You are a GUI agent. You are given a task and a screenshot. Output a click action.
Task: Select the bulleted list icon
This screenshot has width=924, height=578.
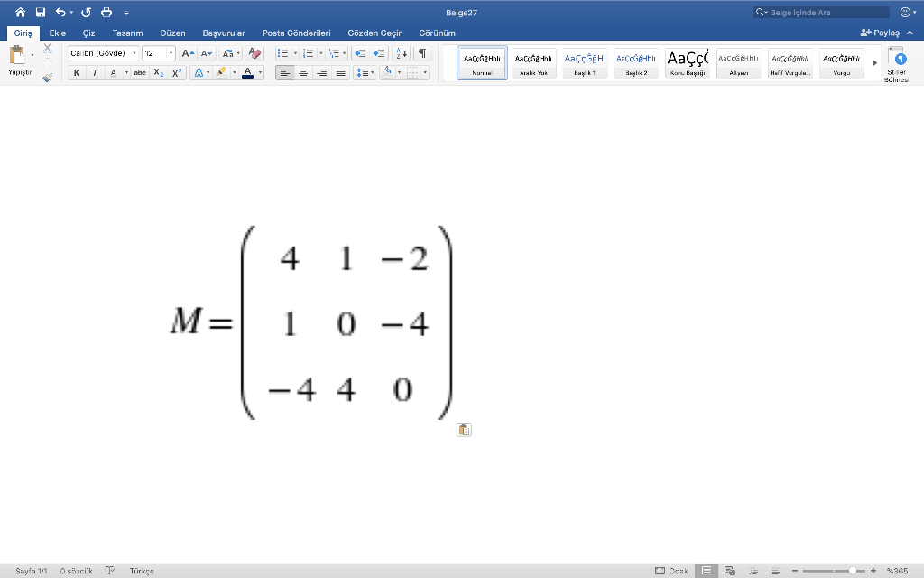point(283,52)
